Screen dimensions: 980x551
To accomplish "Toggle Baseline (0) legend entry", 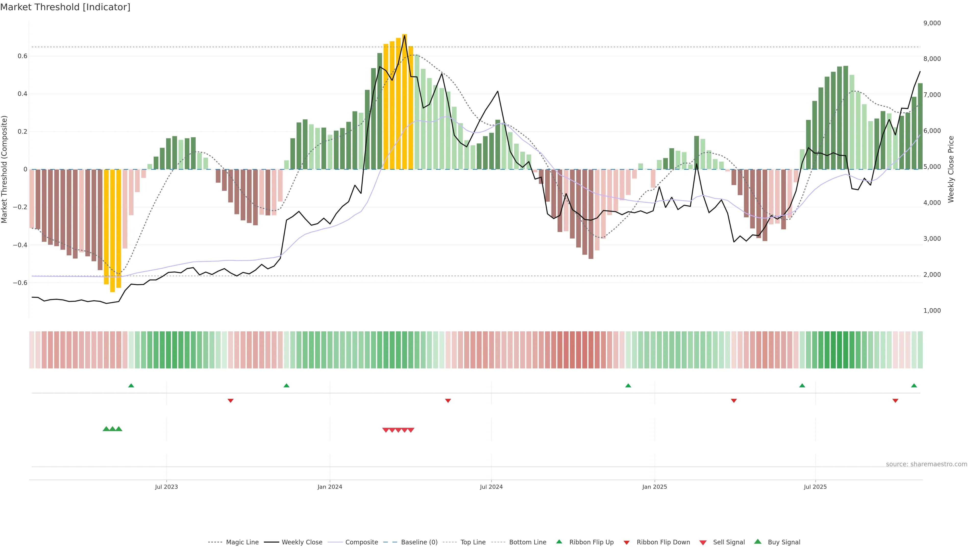I will pyautogui.click(x=419, y=542).
